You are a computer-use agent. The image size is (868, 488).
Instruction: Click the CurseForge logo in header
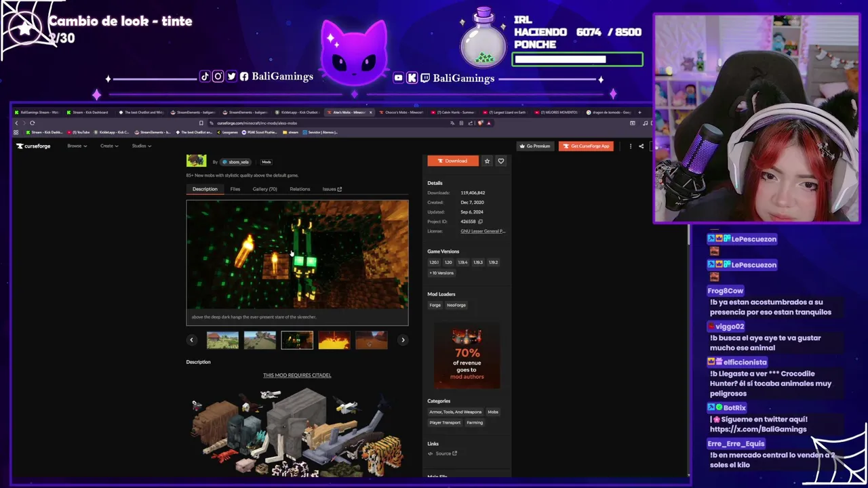pyautogui.click(x=33, y=146)
